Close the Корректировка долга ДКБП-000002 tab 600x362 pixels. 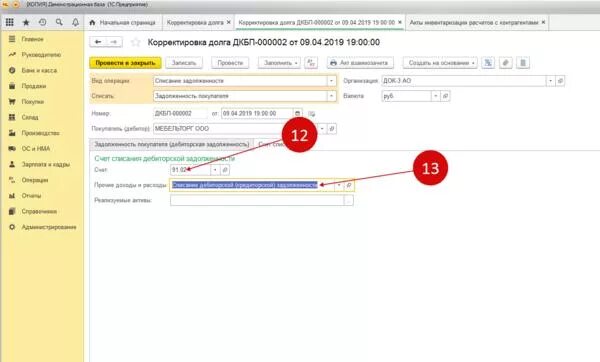point(400,23)
